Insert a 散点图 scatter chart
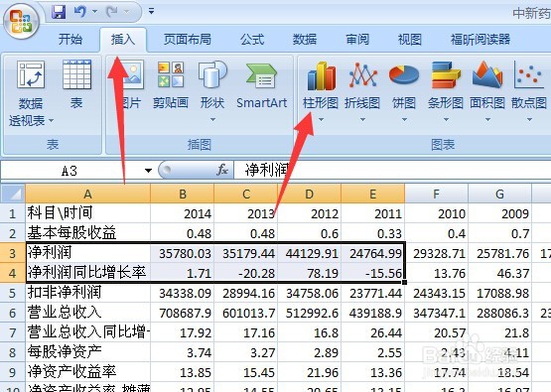The image size is (551, 392). 529,84
